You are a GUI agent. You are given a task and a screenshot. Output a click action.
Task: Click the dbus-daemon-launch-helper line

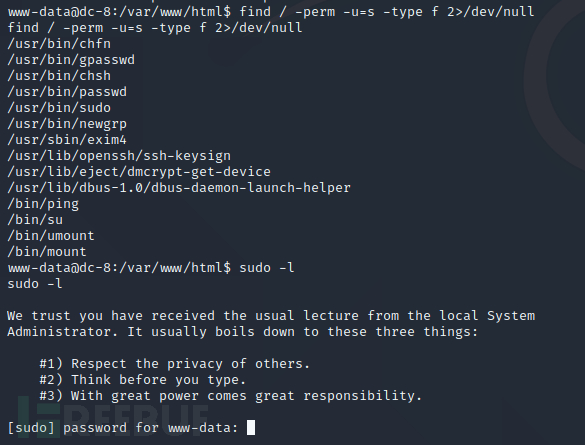pyautogui.click(x=179, y=188)
